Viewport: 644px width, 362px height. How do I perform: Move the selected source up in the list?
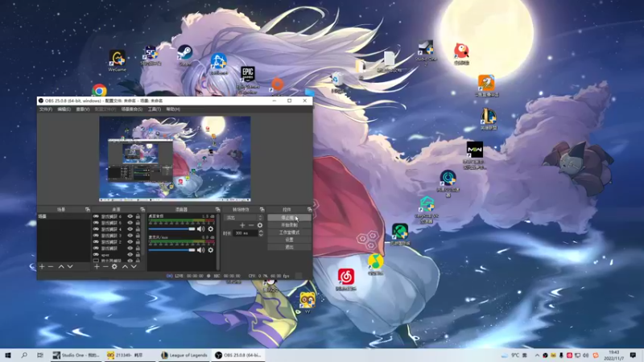[125, 267]
